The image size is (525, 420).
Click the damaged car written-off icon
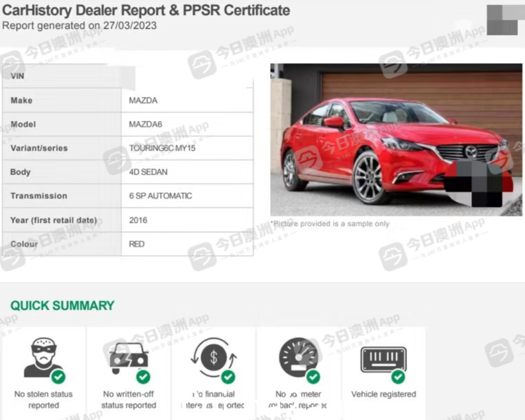(x=129, y=358)
